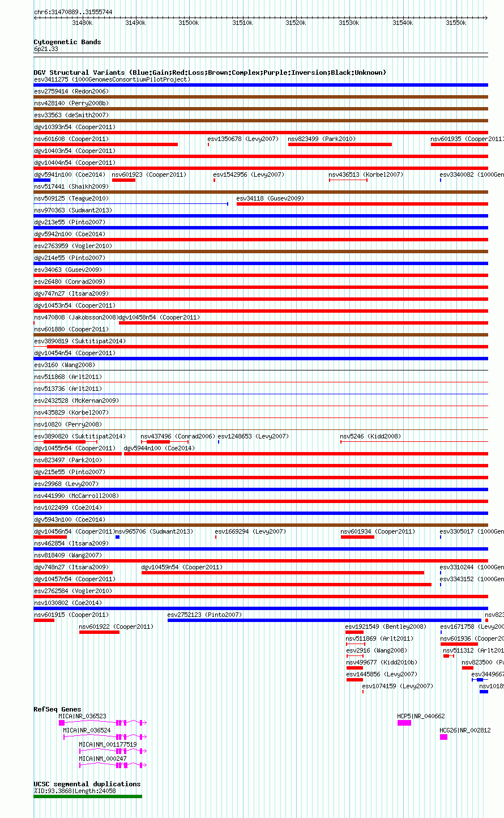Click the esv1350678 (Levy2007) label
This screenshot has width=504, height=818.
click(x=243, y=139)
